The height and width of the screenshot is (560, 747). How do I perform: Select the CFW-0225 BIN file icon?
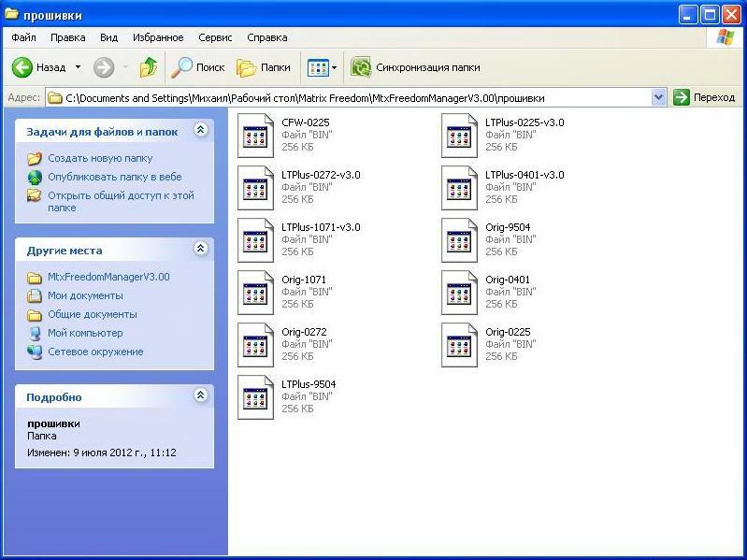point(256,136)
